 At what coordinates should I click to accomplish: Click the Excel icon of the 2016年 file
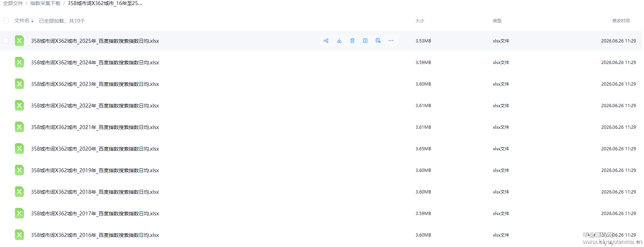[x=19, y=235]
